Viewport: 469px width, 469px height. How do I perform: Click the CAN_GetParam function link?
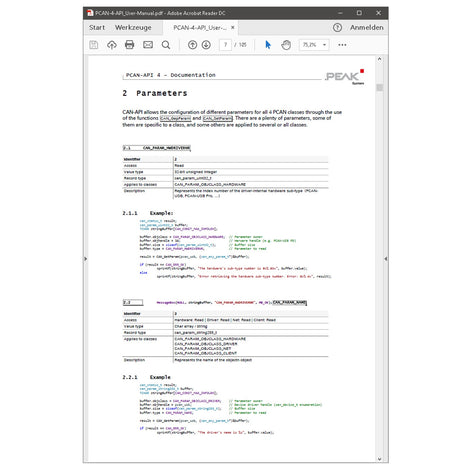tap(175, 118)
